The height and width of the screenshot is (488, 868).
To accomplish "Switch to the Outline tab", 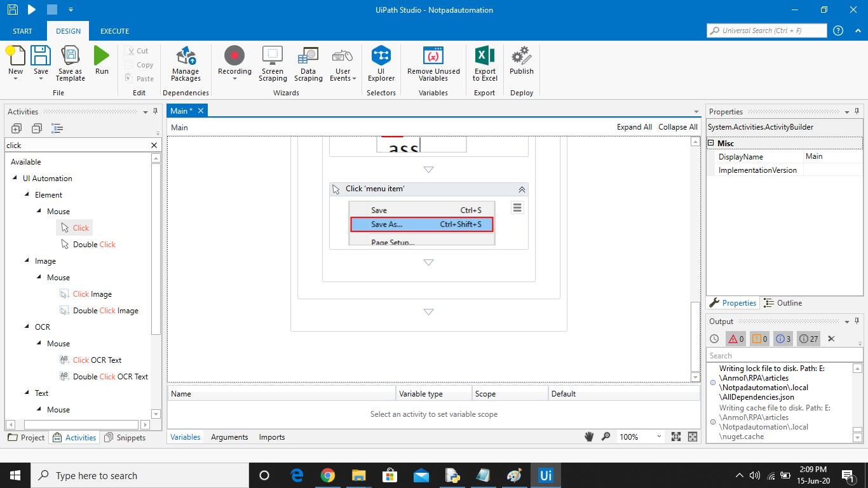I will (783, 303).
